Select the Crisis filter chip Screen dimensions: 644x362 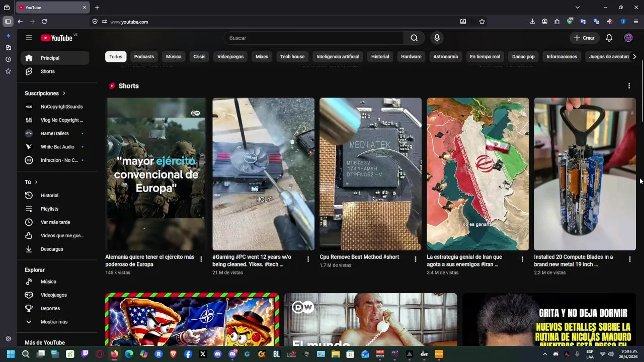(x=199, y=57)
